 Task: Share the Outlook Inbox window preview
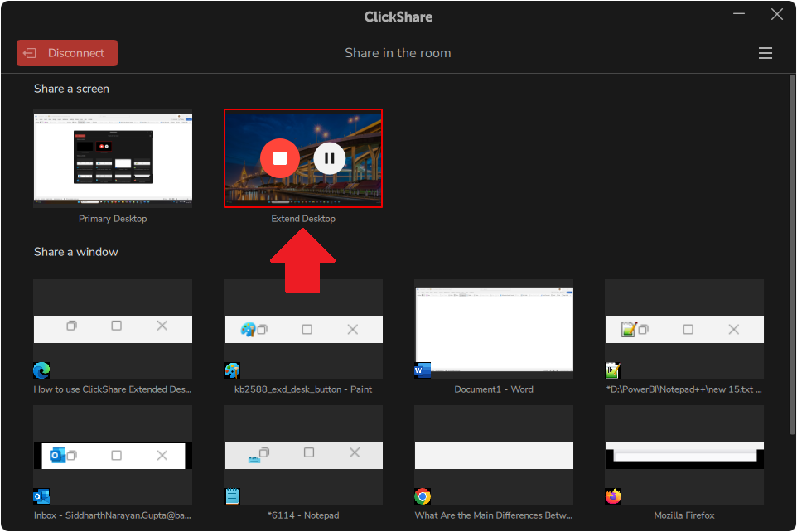(113, 455)
